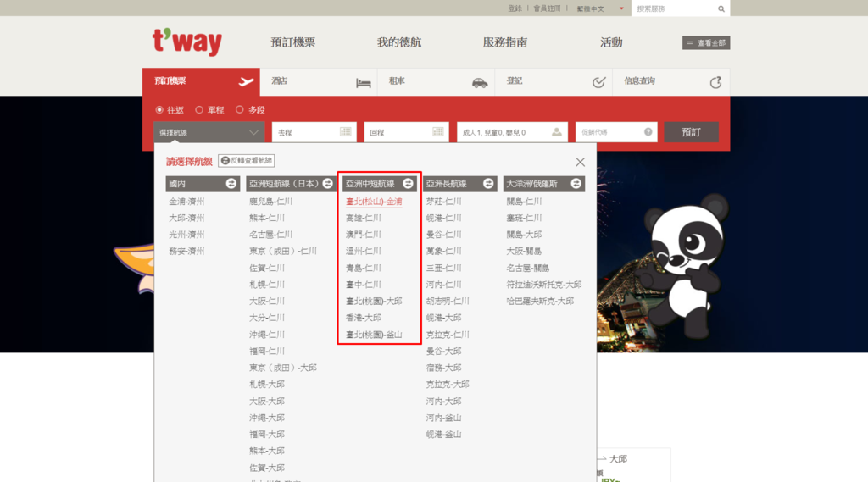The image size is (868, 482).
Task: Select 往返 round-trip option
Action: (159, 109)
